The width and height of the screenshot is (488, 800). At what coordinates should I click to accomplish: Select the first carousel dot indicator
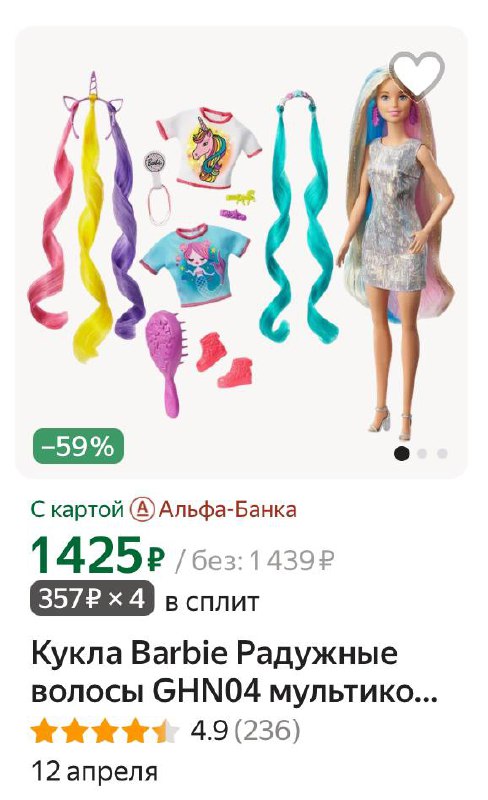click(x=402, y=453)
